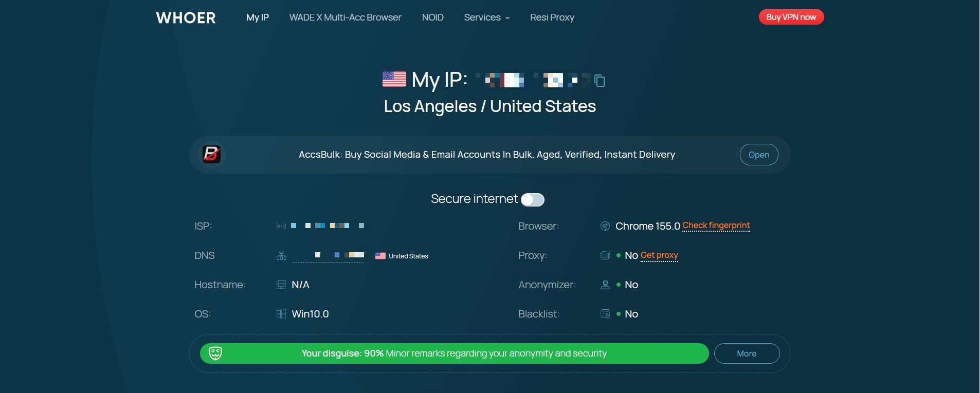This screenshot has height=393, width=980.
Task: Copy the IP address with the copy icon
Action: pos(600,81)
